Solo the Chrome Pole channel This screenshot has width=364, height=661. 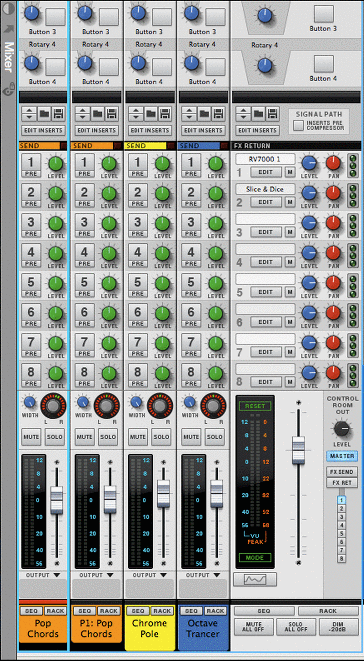[161, 437]
